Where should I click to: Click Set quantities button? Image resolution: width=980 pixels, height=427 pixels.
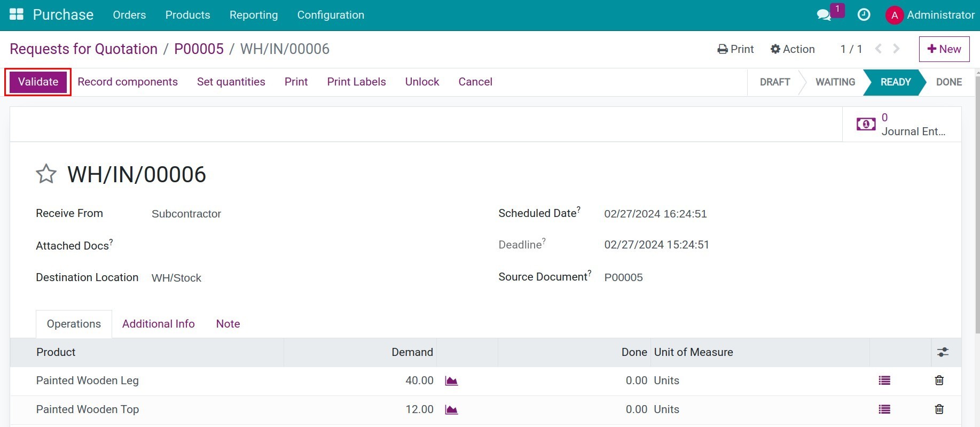[x=231, y=82]
